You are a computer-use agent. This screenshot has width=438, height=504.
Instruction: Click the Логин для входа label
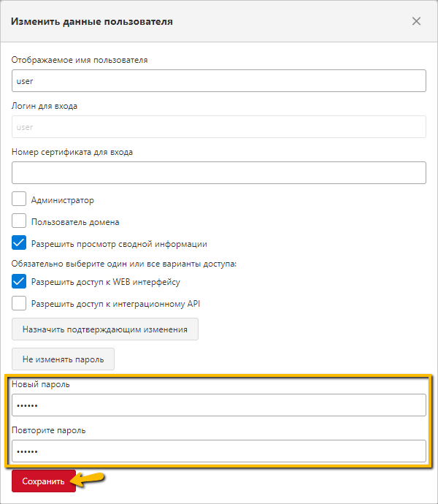[45, 106]
